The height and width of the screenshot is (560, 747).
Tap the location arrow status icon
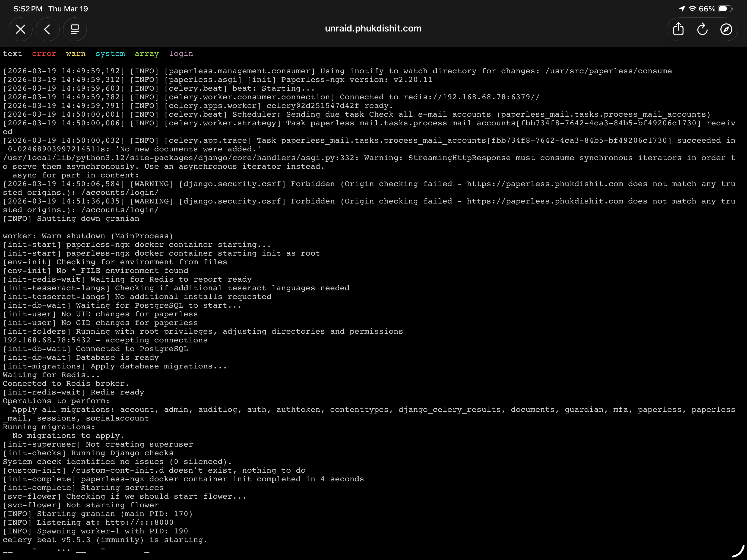pyautogui.click(x=682, y=9)
